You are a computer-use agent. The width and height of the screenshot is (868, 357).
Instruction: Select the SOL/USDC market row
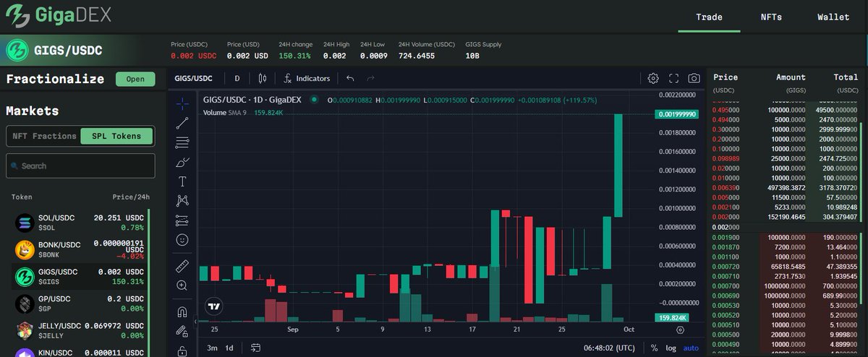(80, 222)
